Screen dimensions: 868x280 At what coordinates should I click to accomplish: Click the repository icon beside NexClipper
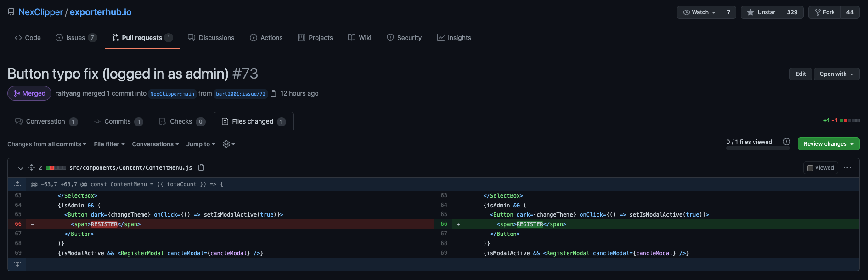[x=11, y=12]
